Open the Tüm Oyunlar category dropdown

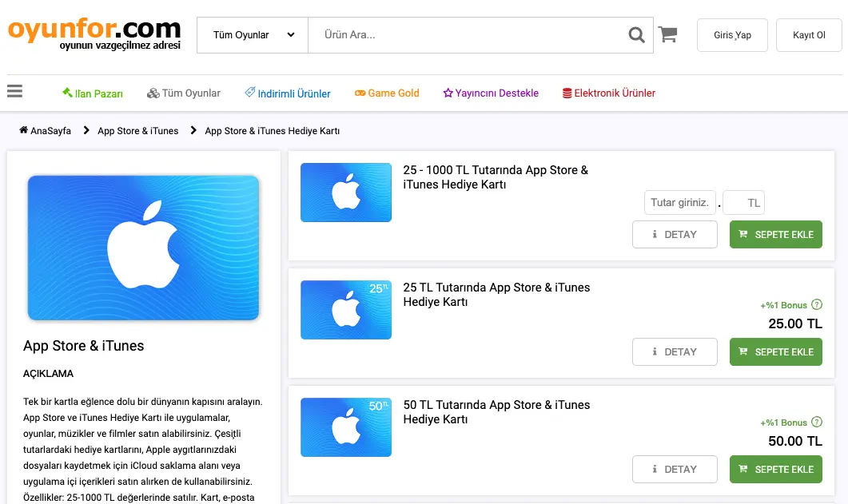point(253,35)
